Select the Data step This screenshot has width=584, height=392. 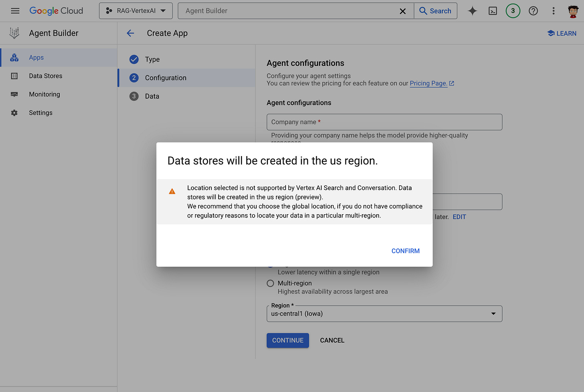coord(187,96)
